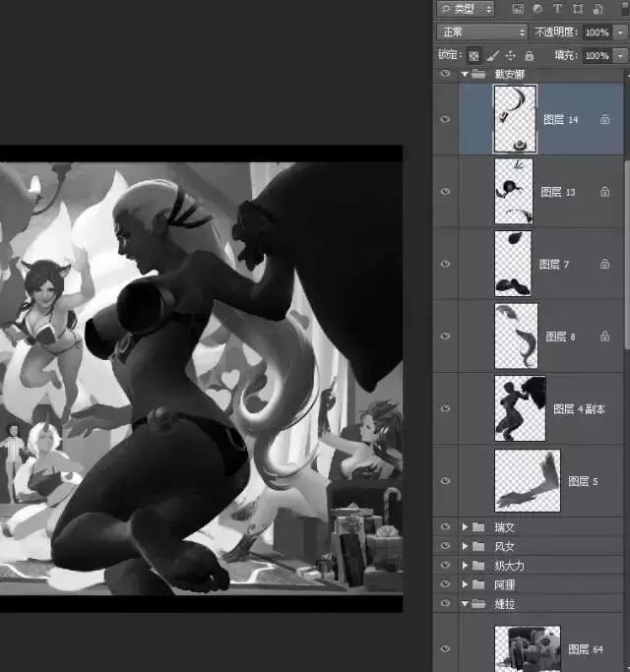Hide the 阿狸 group eye icon
The width and height of the screenshot is (630, 672).
tap(445, 584)
